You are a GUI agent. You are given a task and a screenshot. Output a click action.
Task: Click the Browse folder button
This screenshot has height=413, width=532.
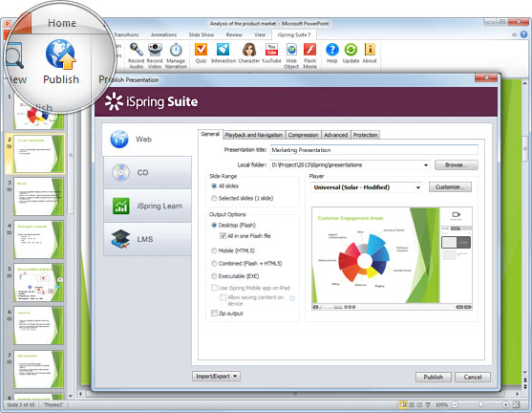(x=457, y=165)
